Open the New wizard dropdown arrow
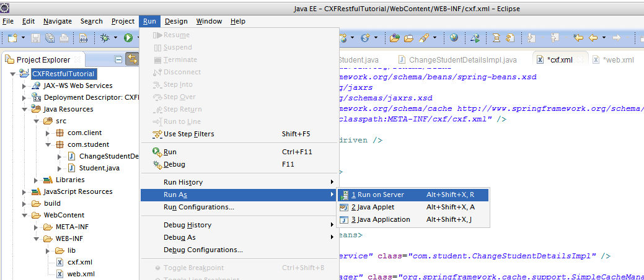Image resolution: width=644 pixels, height=280 pixels. [x=23, y=38]
